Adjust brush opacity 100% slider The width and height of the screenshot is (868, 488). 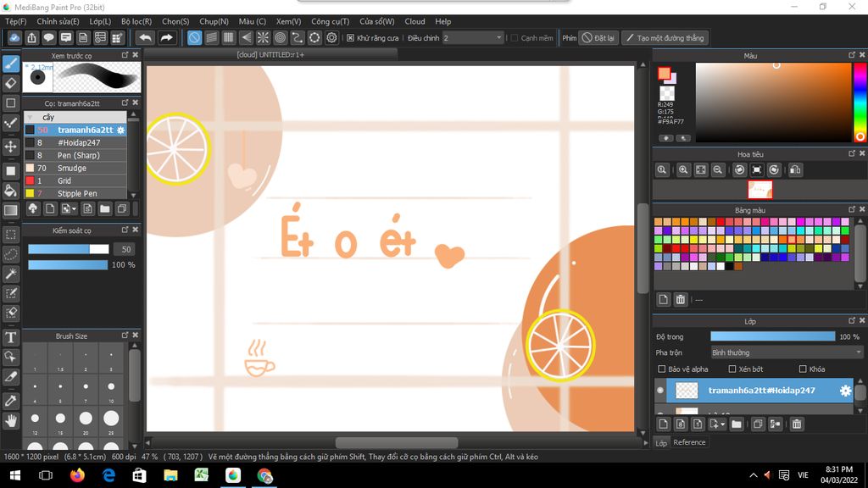tap(68, 265)
